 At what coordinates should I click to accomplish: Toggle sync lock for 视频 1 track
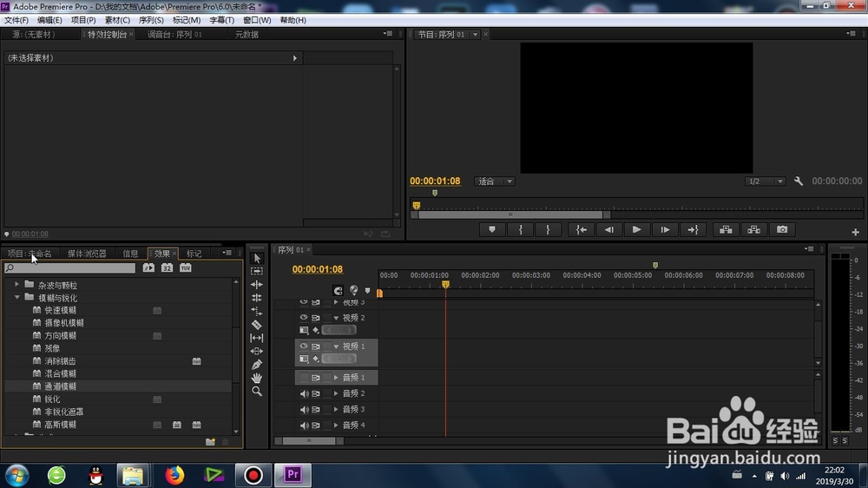click(316, 346)
